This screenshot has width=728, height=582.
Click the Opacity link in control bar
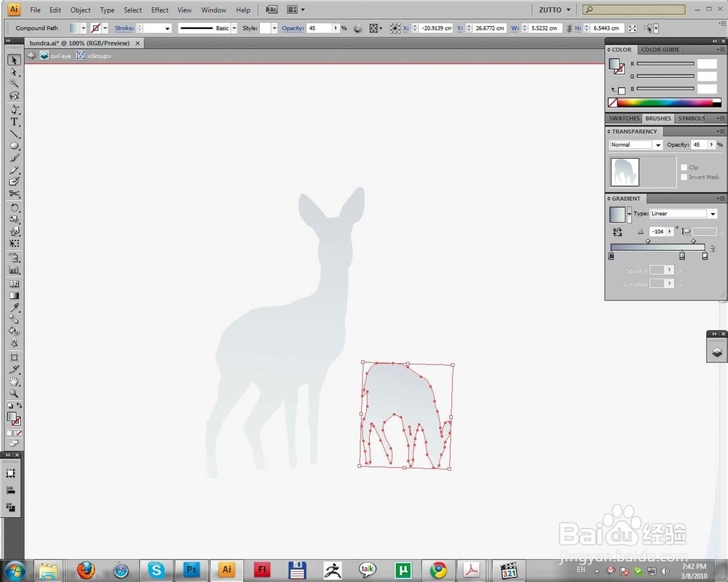click(x=293, y=28)
